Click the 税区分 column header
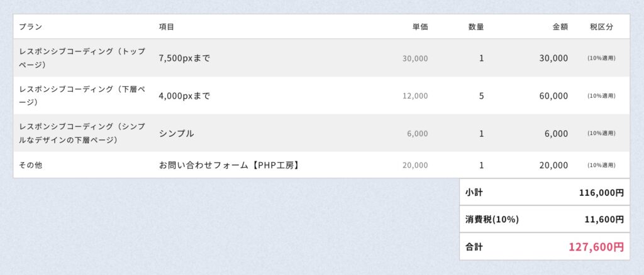The height and width of the screenshot is (275, 644). pos(601,27)
